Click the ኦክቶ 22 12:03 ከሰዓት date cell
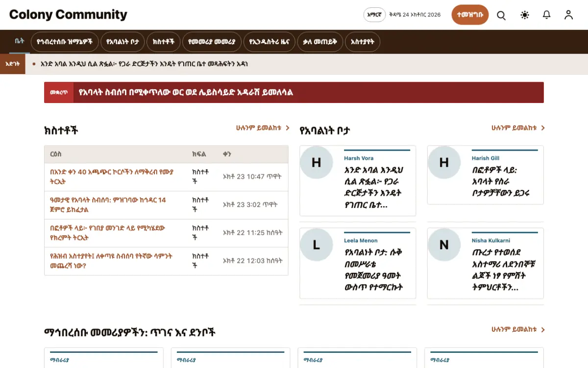Viewport: 588px width, 368px height. coord(253,261)
